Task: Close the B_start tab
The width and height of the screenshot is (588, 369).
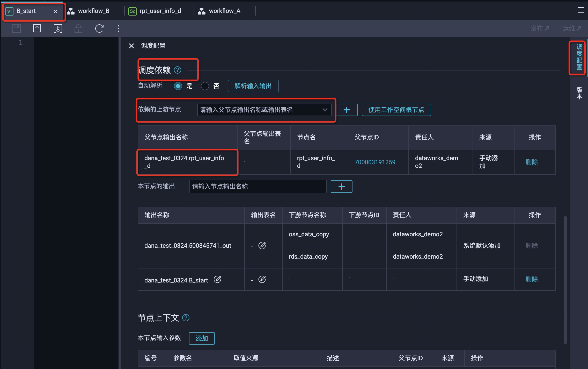Action: tap(55, 11)
